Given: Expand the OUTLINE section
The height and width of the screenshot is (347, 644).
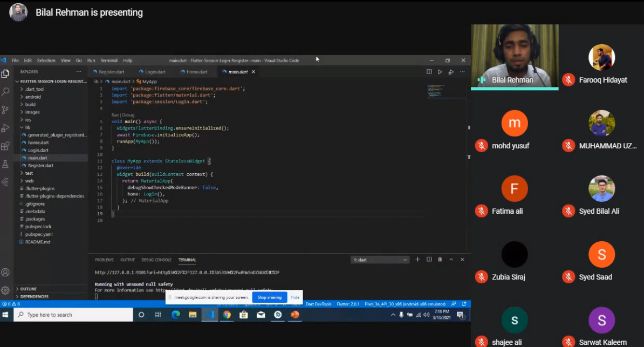Looking at the screenshot, I should 28,289.
